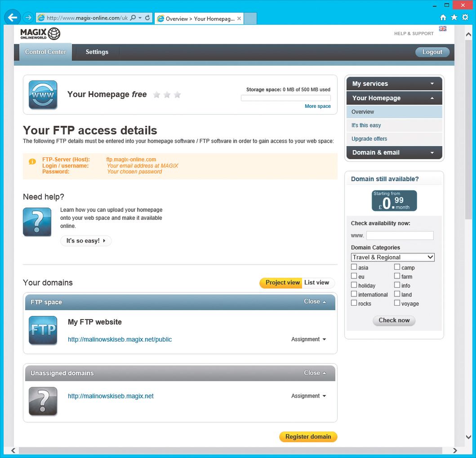The height and width of the screenshot is (458, 476).
Task: Click the grey question mark unassigned icon
Action: click(43, 401)
